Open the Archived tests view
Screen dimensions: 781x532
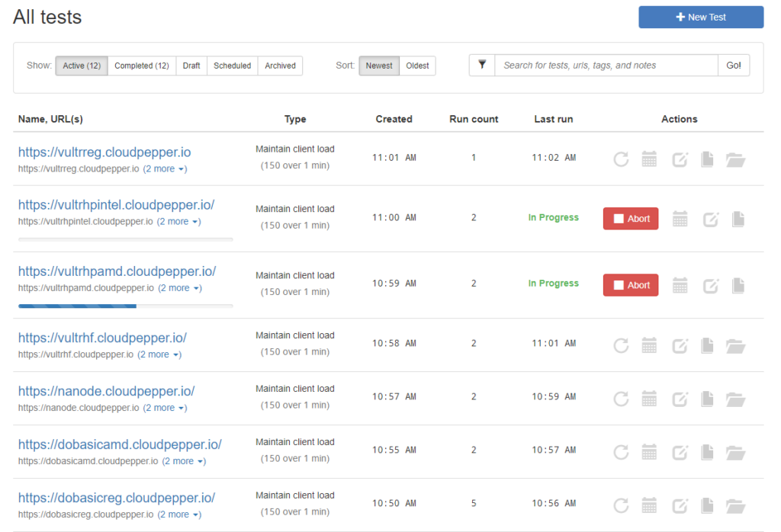(x=280, y=66)
